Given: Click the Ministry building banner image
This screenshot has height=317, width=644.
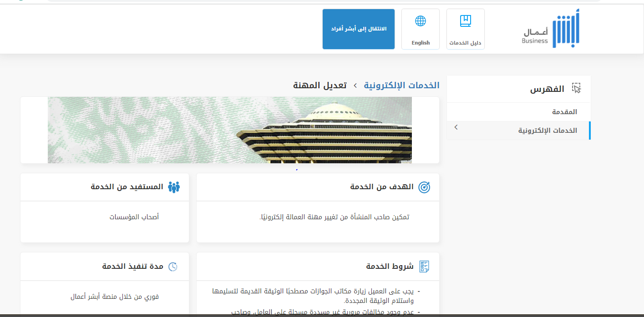Looking at the screenshot, I should click(230, 130).
